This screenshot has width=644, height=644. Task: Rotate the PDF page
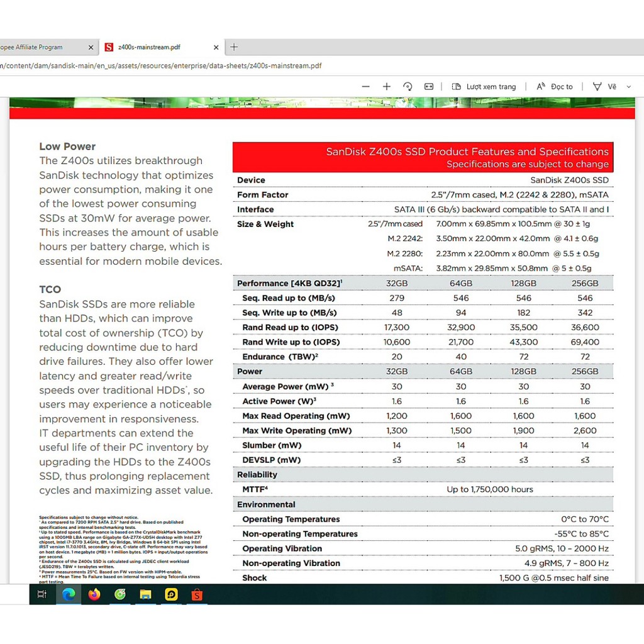[x=408, y=87]
